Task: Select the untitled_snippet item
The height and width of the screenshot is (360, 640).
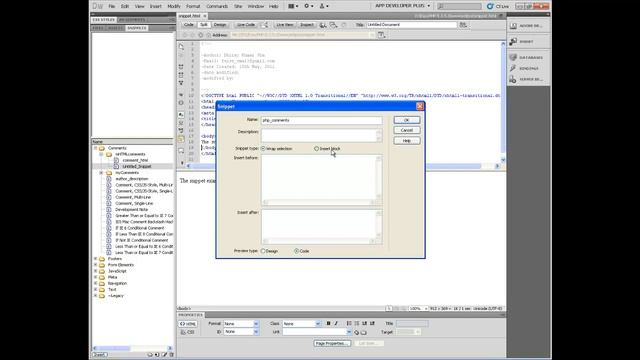Action: 137,167
